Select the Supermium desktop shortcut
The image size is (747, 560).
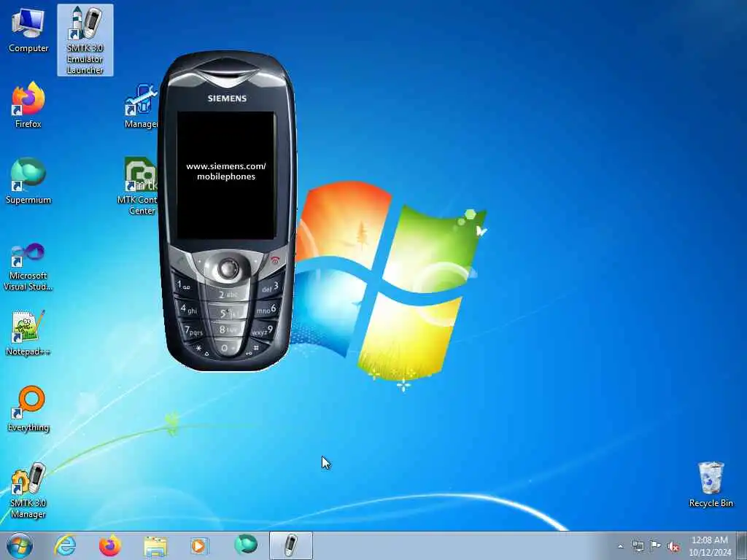point(28,181)
